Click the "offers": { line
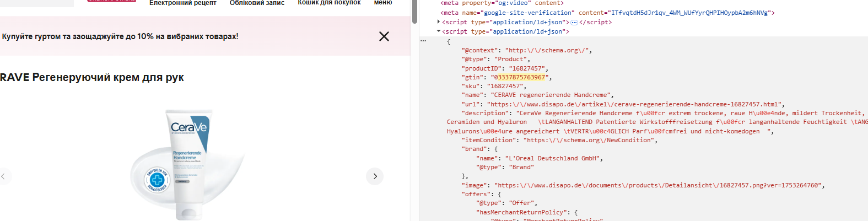 coord(482,194)
